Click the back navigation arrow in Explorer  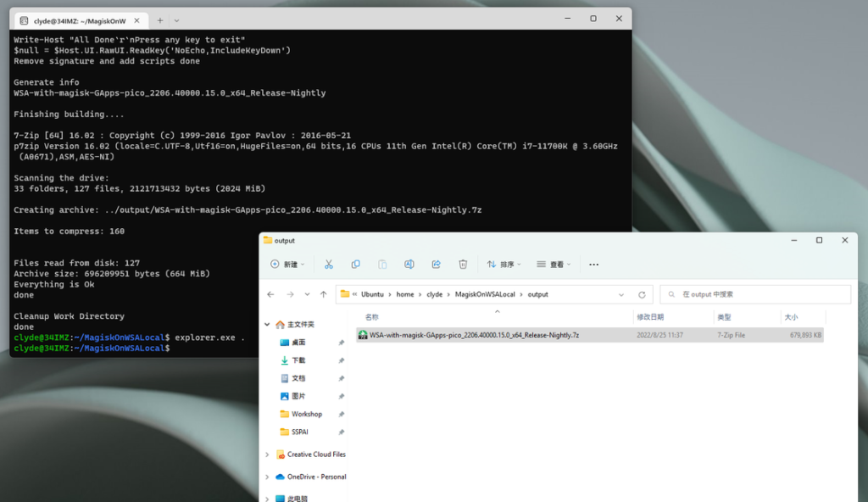[270, 294]
